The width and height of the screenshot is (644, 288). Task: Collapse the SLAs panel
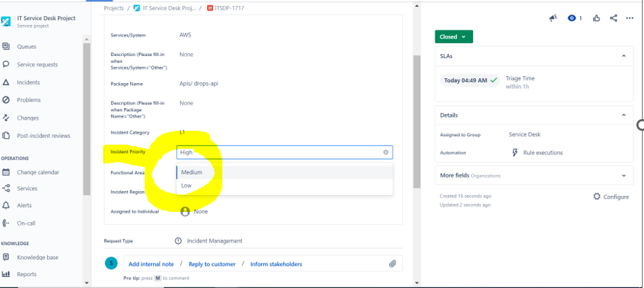(x=624, y=56)
